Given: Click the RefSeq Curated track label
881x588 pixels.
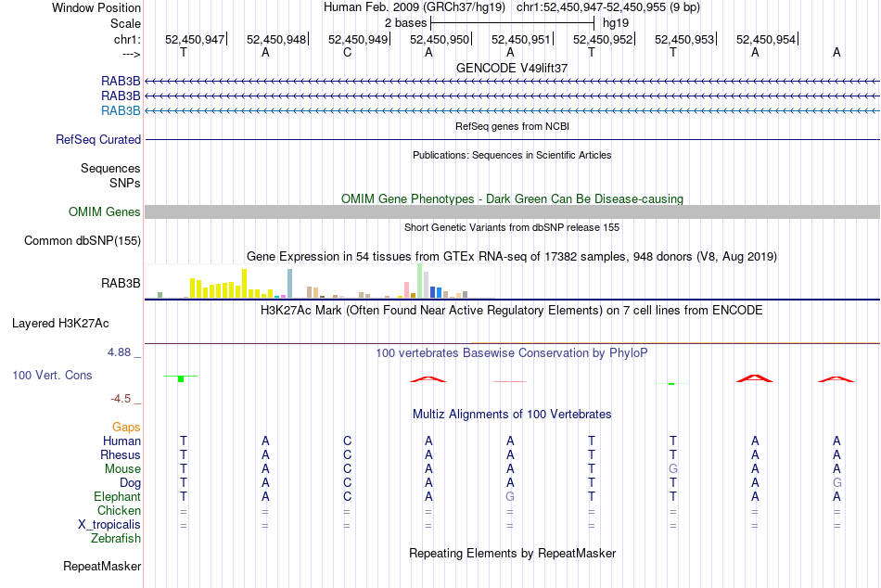Looking at the screenshot, I should [98, 139].
